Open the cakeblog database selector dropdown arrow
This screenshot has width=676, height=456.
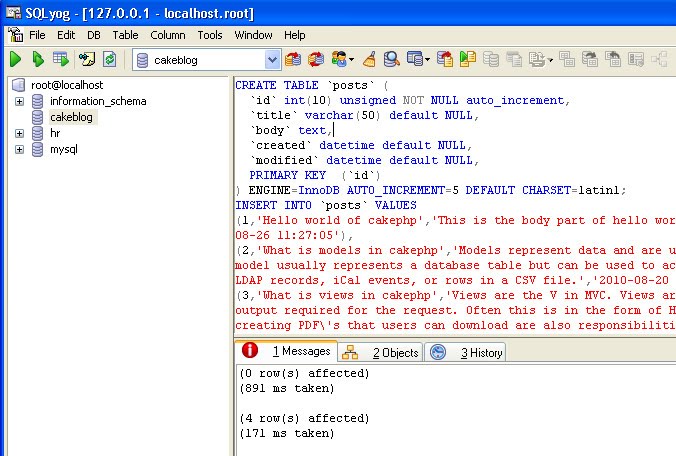pyautogui.click(x=272, y=59)
